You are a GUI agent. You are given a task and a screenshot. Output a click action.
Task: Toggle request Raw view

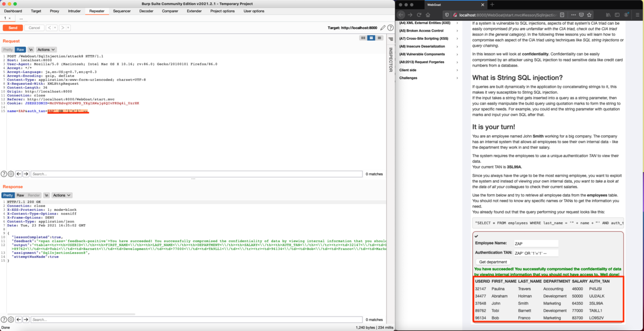pyautogui.click(x=20, y=49)
